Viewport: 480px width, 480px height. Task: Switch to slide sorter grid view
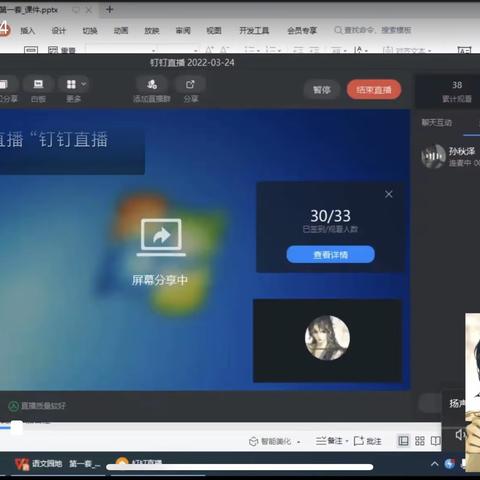[x=420, y=441]
